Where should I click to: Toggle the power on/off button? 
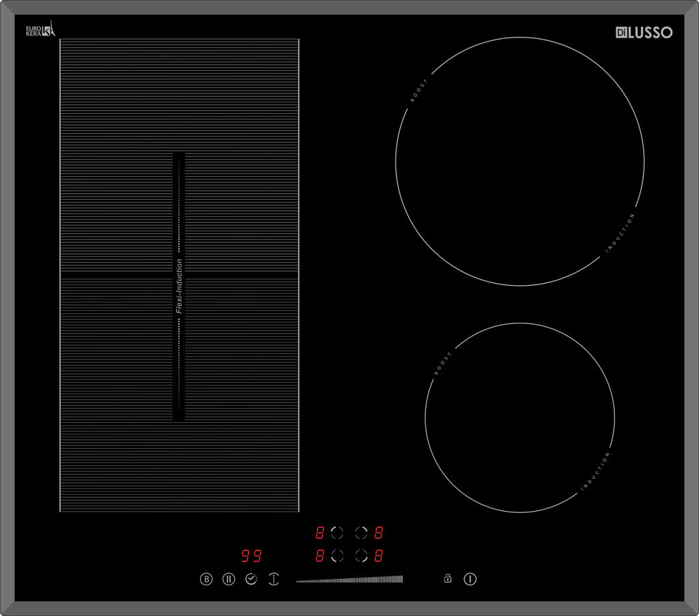[470, 579]
